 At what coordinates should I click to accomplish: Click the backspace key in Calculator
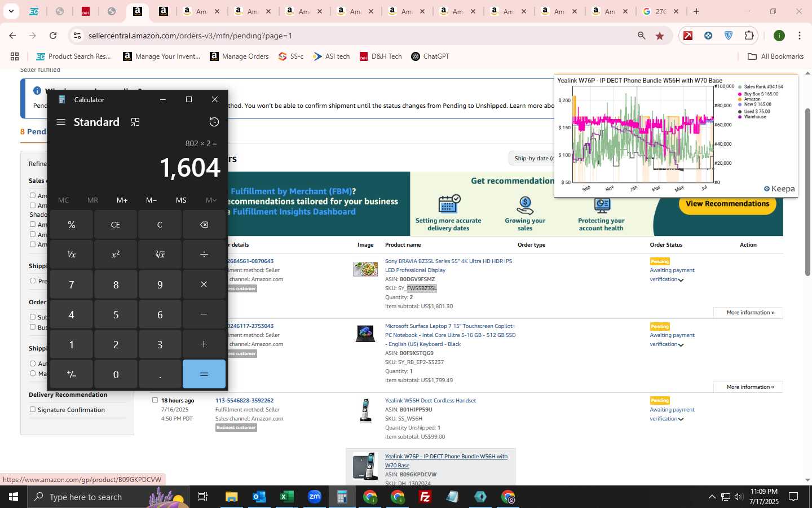[204, 225]
